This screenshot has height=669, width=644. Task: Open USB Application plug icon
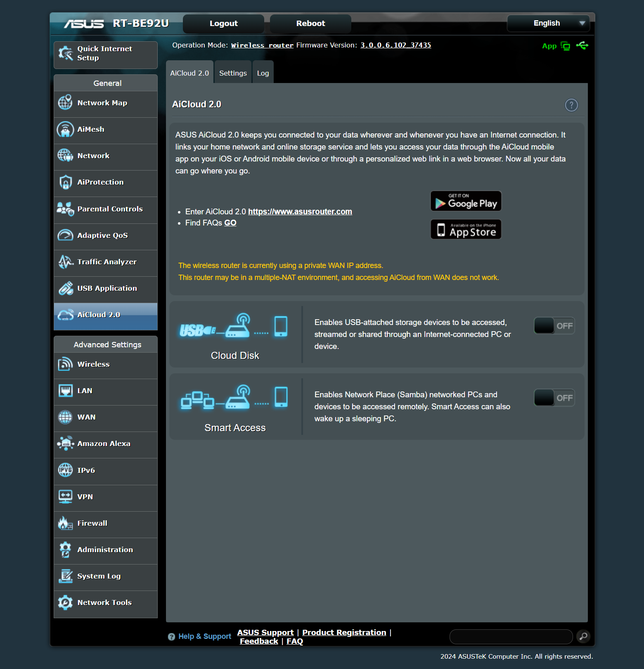[x=65, y=288]
